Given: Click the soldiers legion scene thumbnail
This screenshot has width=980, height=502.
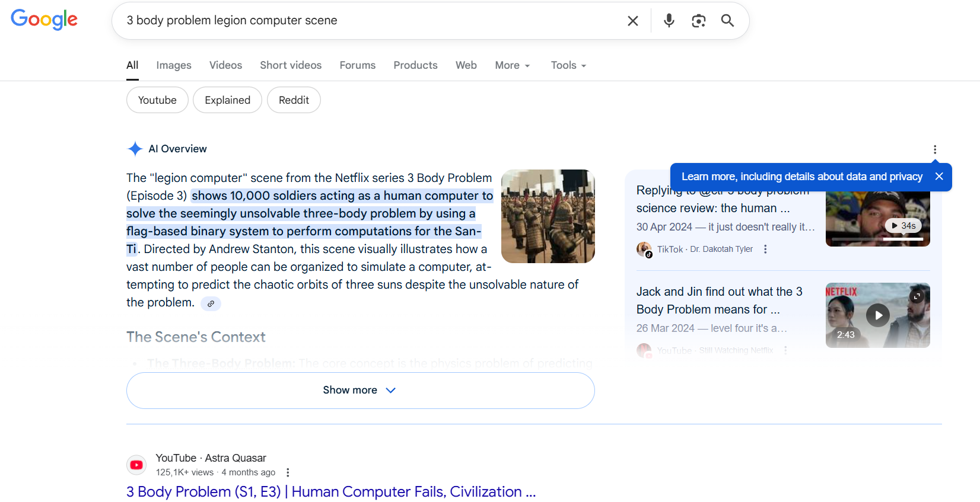Looking at the screenshot, I should 548,216.
